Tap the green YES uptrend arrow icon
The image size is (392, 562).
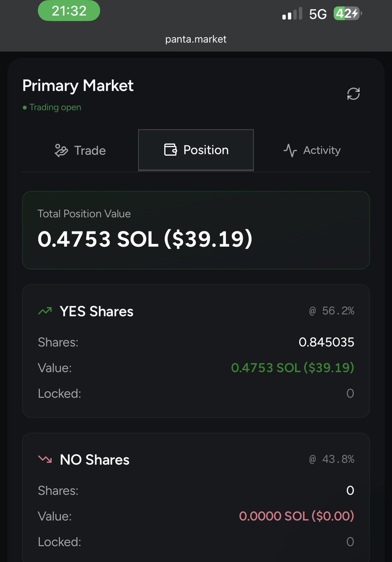point(45,311)
